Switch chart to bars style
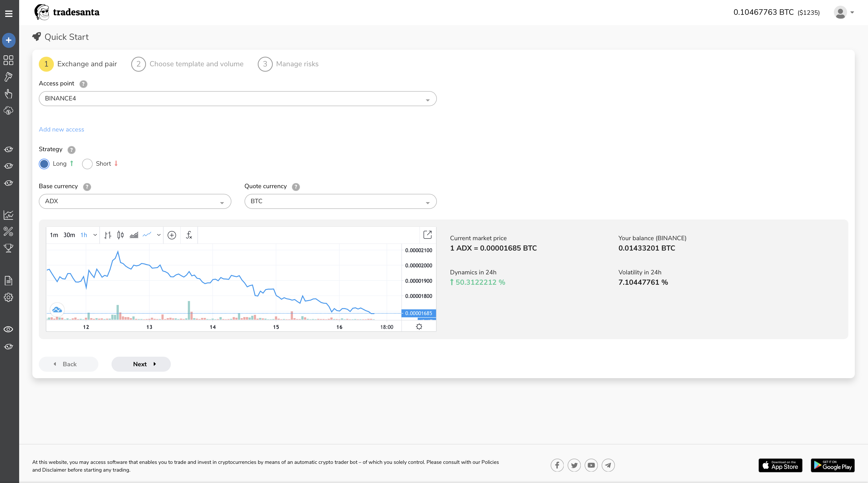The image size is (868, 483). coord(108,235)
